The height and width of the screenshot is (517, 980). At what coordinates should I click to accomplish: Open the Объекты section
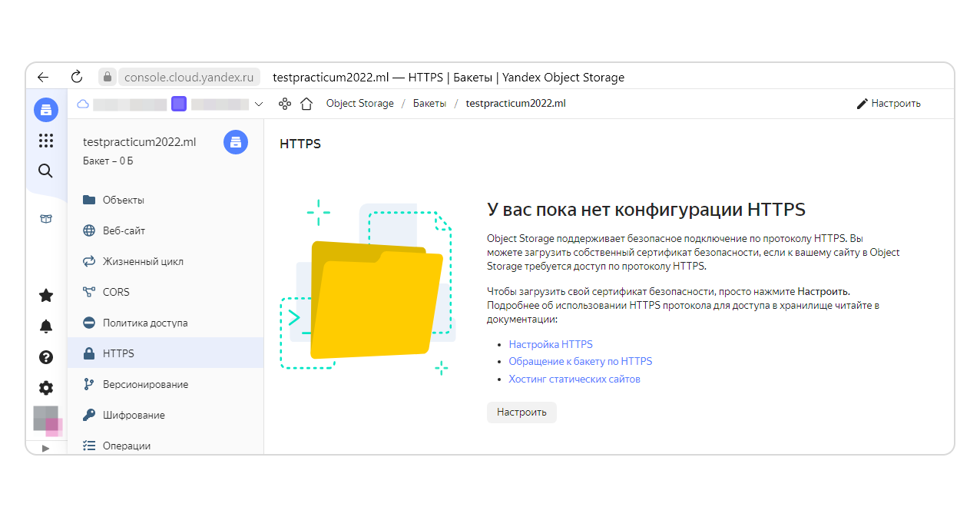click(165, 200)
